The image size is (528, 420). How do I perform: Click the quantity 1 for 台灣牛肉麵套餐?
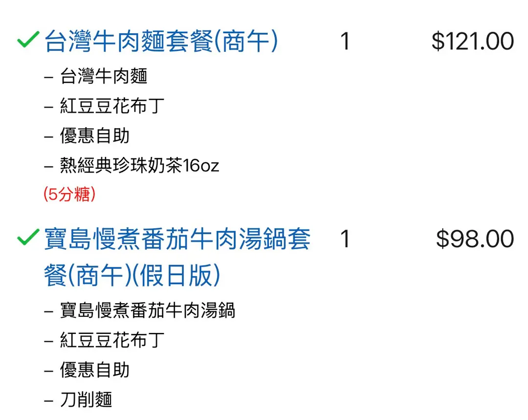[x=345, y=42]
